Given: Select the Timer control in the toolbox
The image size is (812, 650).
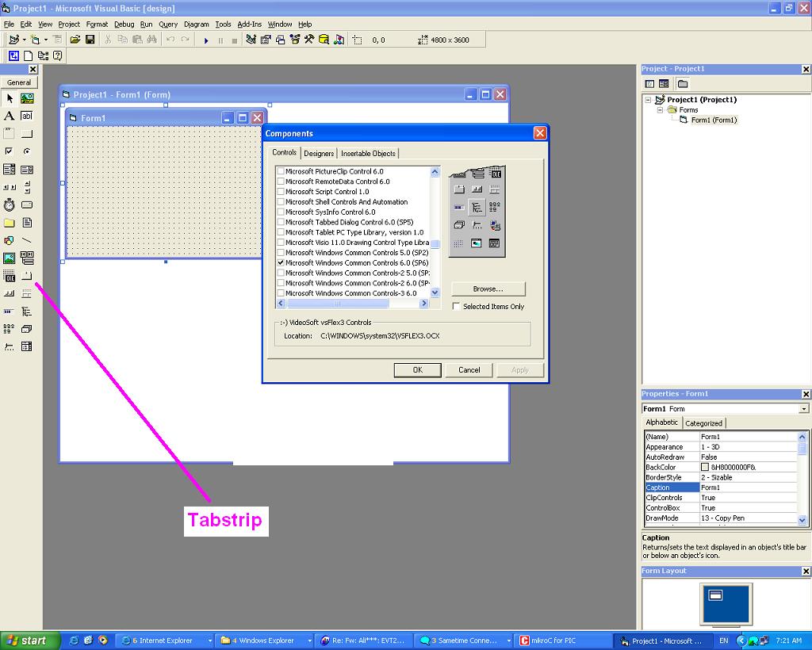Looking at the screenshot, I should 9,205.
